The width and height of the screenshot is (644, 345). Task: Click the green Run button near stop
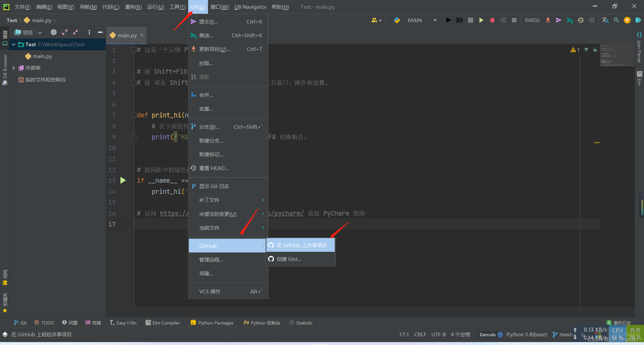(481, 20)
